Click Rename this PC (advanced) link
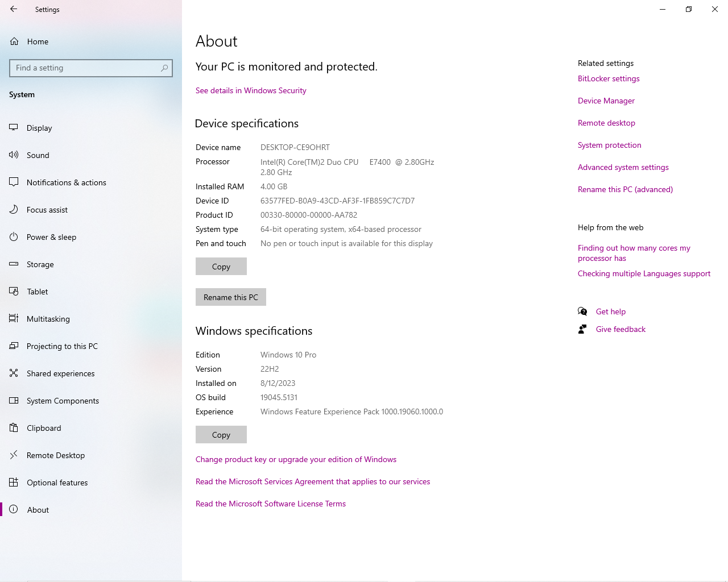The image size is (728, 582). click(x=626, y=189)
